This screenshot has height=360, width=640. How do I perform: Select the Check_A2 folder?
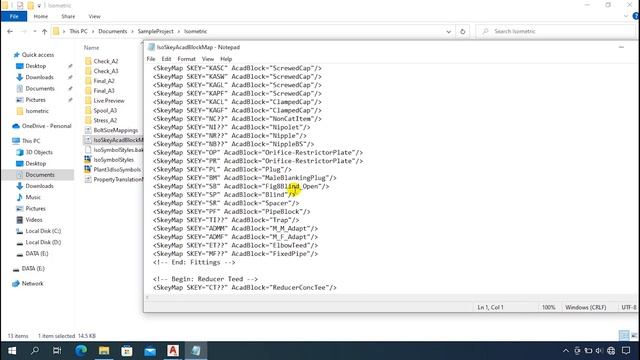point(106,61)
